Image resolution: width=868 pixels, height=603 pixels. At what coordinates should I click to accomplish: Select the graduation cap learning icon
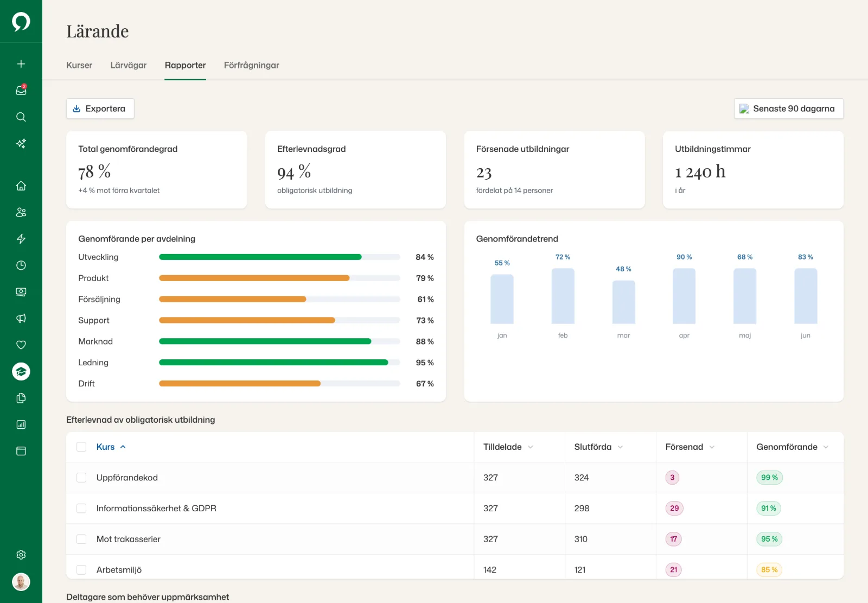(21, 372)
